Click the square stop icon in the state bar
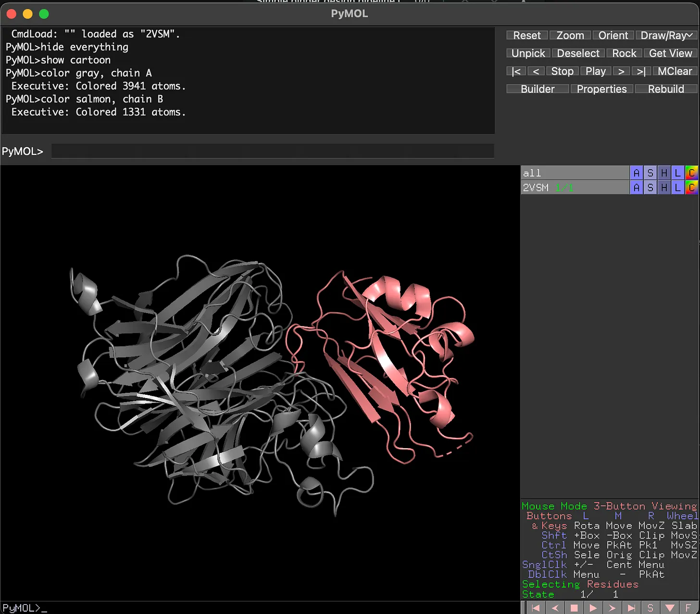 coord(574,607)
